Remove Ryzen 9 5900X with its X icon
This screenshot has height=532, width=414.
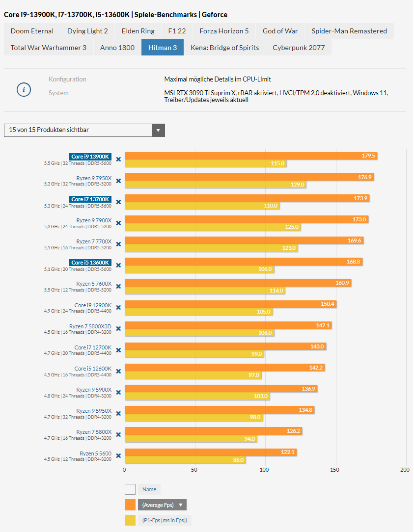tap(118, 392)
